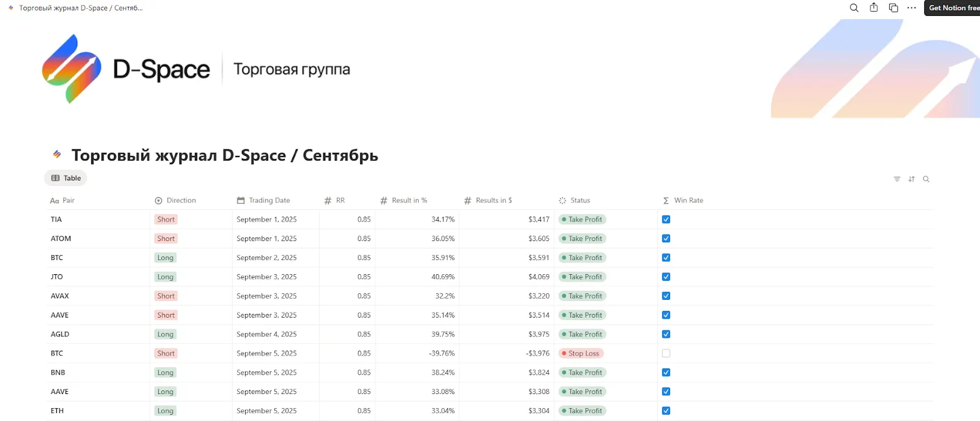Open the Stop Loss status tag
The height and width of the screenshot is (421, 980).
pyautogui.click(x=581, y=353)
